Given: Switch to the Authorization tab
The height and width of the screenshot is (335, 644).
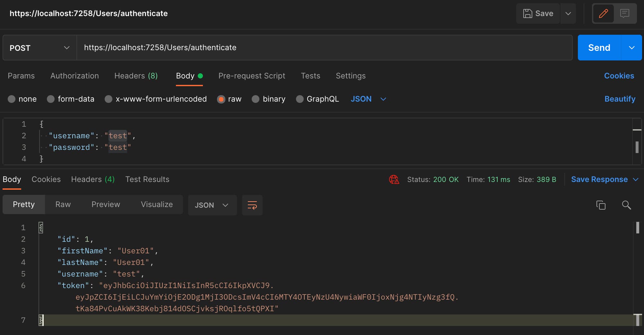Looking at the screenshot, I should [x=74, y=76].
